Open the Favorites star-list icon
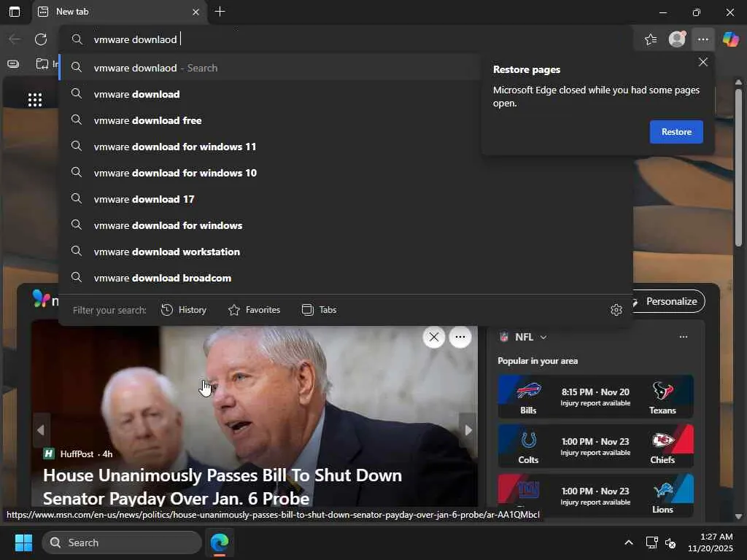The width and height of the screenshot is (747, 560). tap(651, 39)
